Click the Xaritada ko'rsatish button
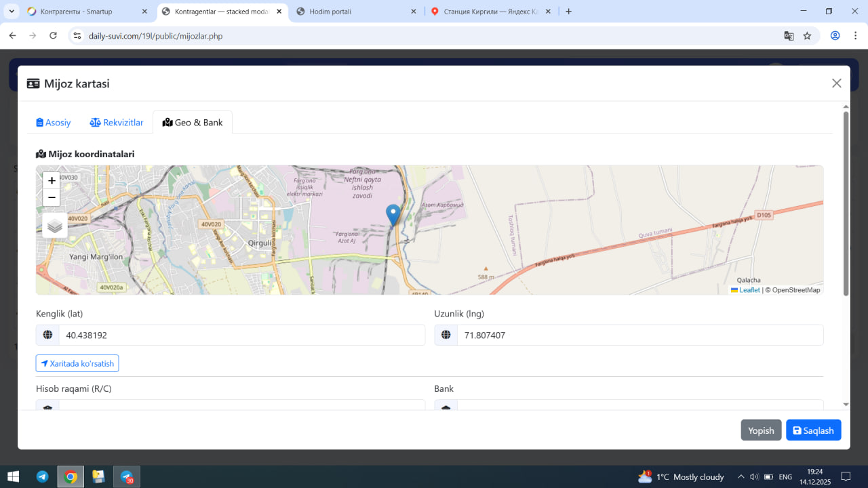 [77, 363]
